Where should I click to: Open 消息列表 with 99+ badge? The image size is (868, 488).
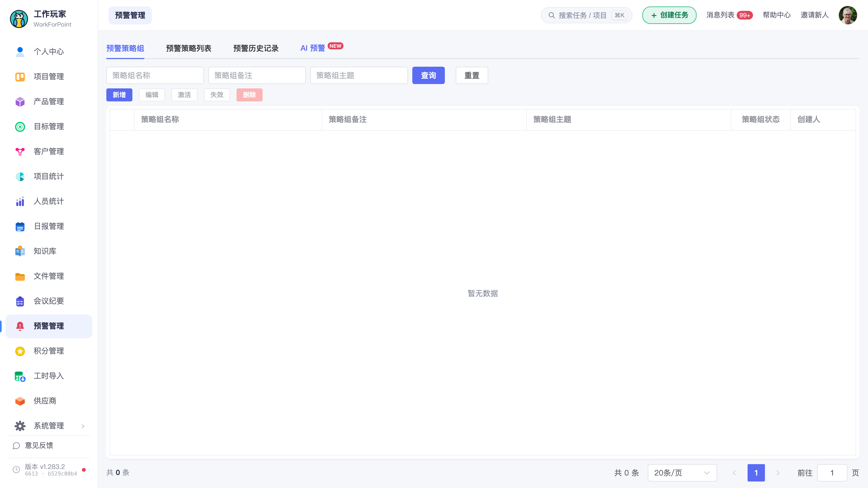729,15
